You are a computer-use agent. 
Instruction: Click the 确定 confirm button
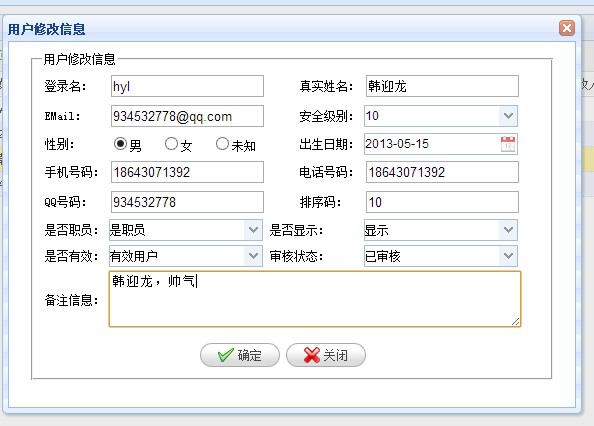[240, 355]
